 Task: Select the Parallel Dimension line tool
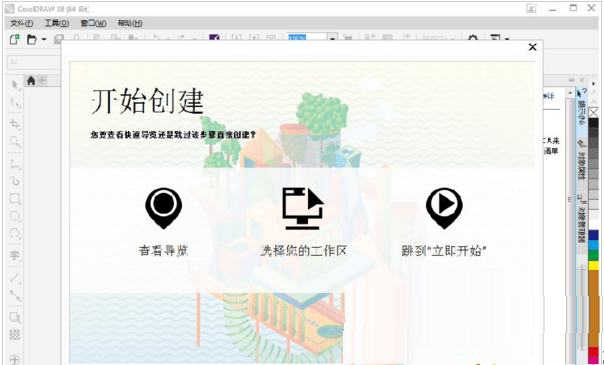pos(15,277)
